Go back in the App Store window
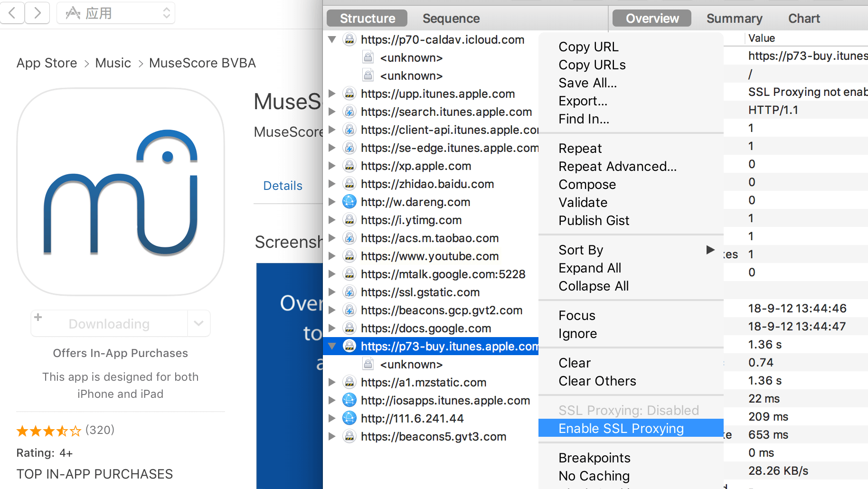Screen dimensions: 868x489 click(x=12, y=13)
